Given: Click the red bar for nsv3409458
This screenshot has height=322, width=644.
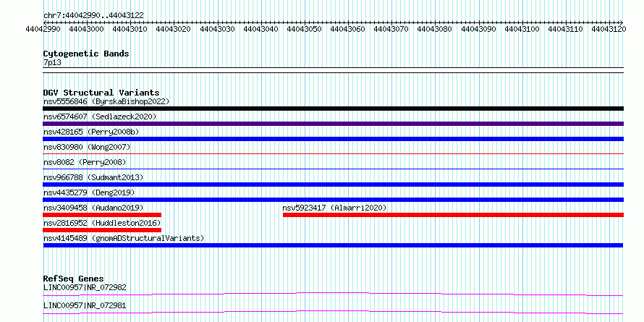Looking at the screenshot, I should click(x=102, y=215).
